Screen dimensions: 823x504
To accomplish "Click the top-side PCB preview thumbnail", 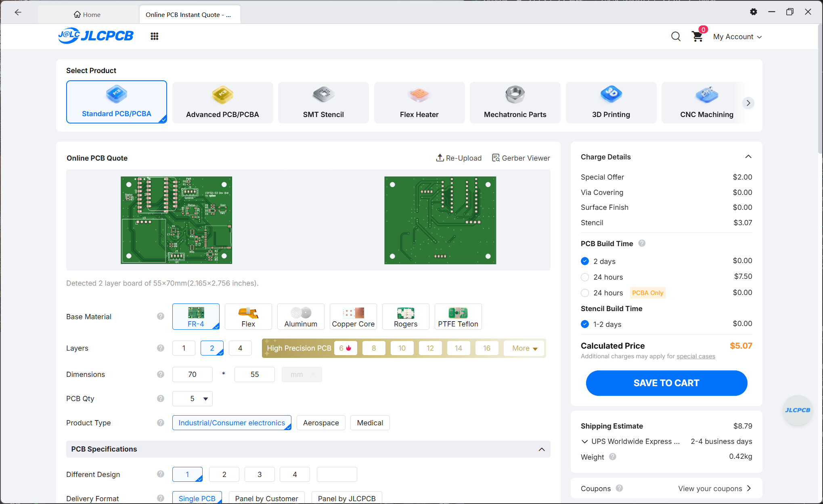I will point(176,220).
